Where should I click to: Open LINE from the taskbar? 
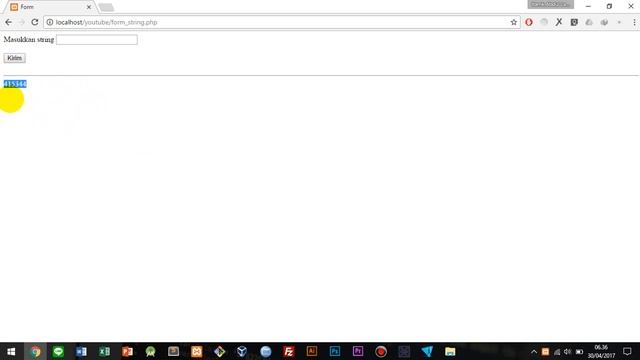point(58,351)
